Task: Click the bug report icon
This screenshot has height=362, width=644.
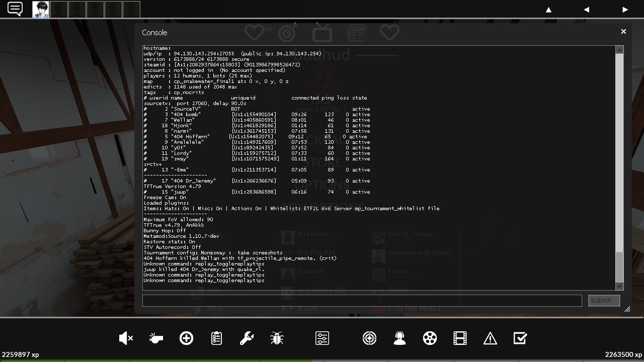Action: pos(277,338)
